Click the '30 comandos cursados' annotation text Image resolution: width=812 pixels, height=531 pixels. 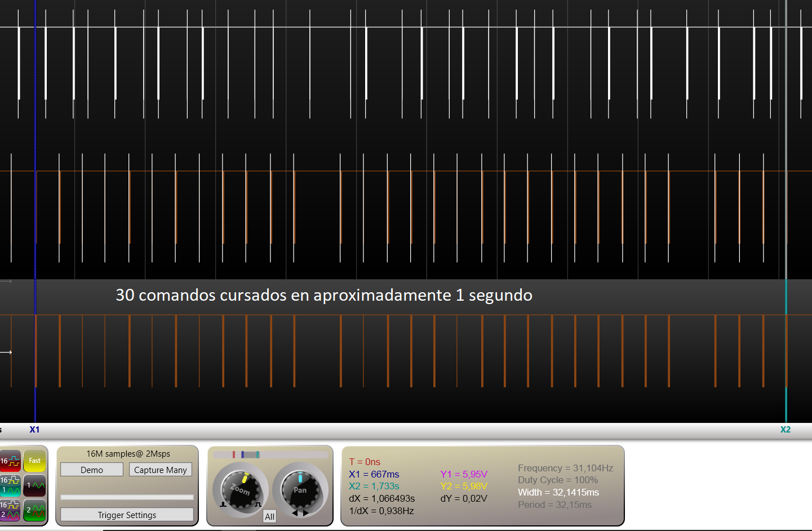[x=324, y=295]
